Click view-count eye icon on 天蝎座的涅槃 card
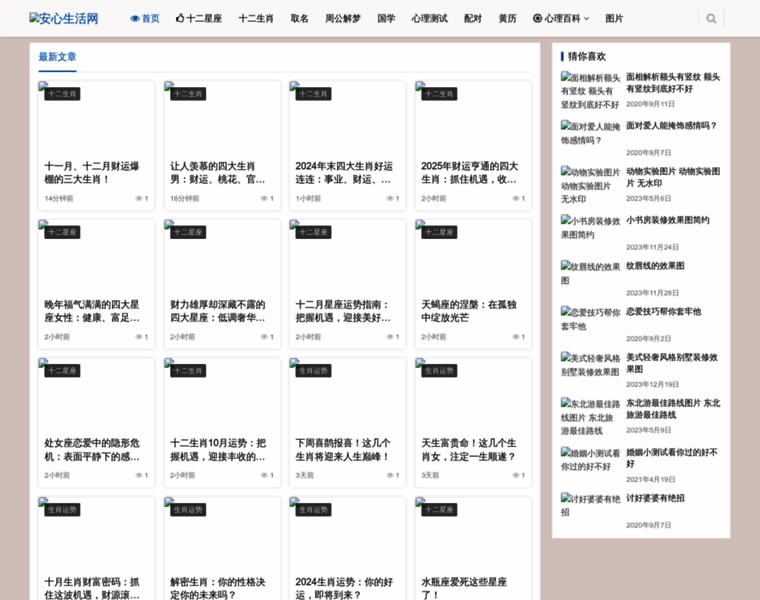The width and height of the screenshot is (760, 600). pyautogui.click(x=516, y=337)
